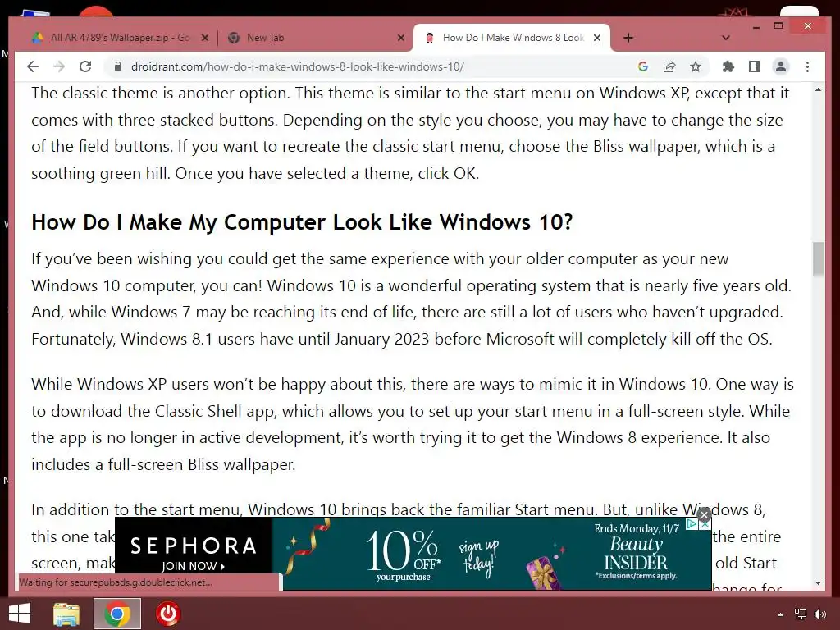The image size is (840, 630).
Task: Click the vertical scrollbar thumb
Action: (x=818, y=258)
